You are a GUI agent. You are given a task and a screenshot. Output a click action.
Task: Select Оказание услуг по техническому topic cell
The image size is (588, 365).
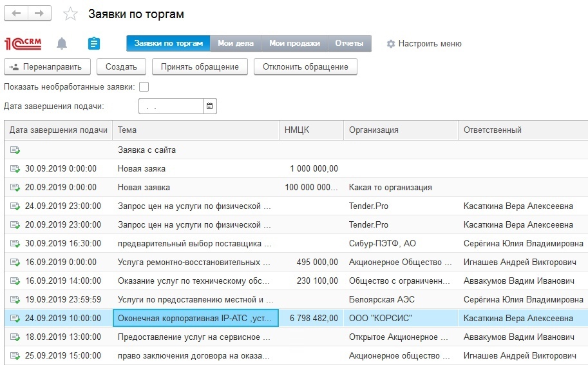pos(196,281)
